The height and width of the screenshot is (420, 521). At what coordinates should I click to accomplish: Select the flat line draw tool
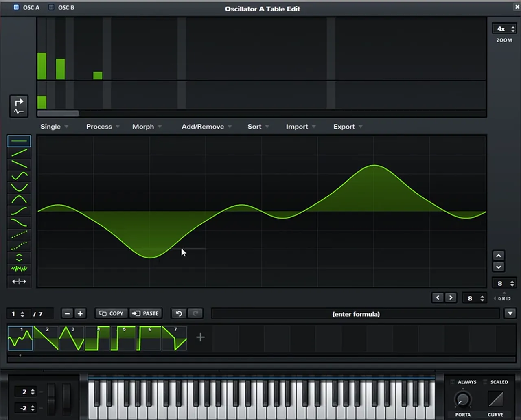pyautogui.click(x=19, y=141)
